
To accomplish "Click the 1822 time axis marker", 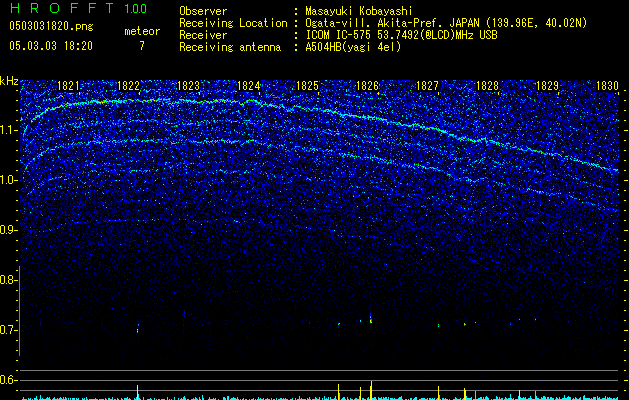I will (x=128, y=86).
